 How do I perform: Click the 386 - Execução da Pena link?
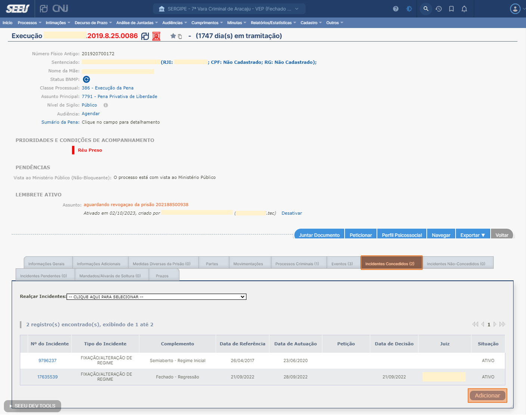[108, 88]
